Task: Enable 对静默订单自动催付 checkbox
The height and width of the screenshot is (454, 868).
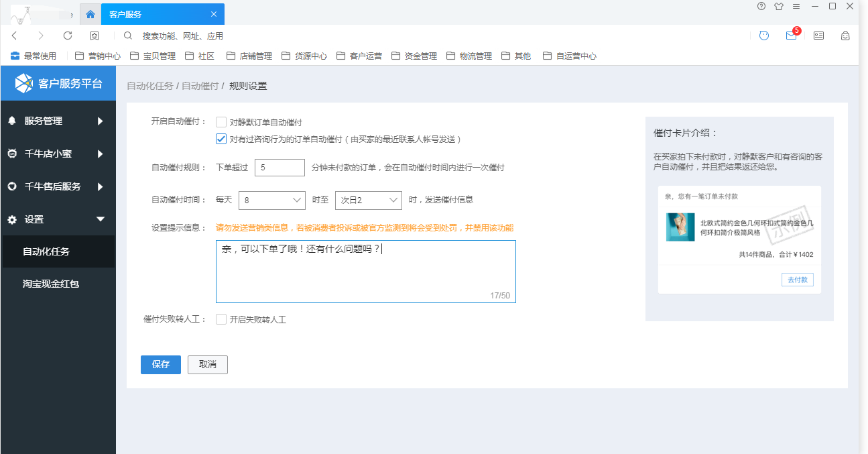Action: pos(221,122)
